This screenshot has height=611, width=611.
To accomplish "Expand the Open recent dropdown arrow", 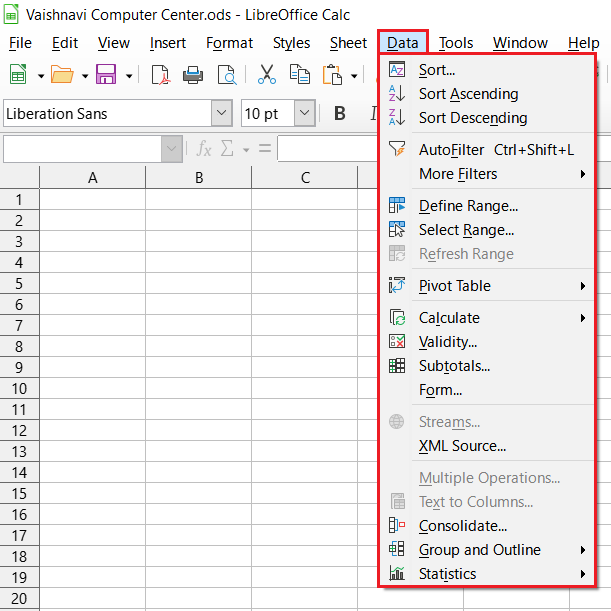I will pyautogui.click(x=85, y=76).
